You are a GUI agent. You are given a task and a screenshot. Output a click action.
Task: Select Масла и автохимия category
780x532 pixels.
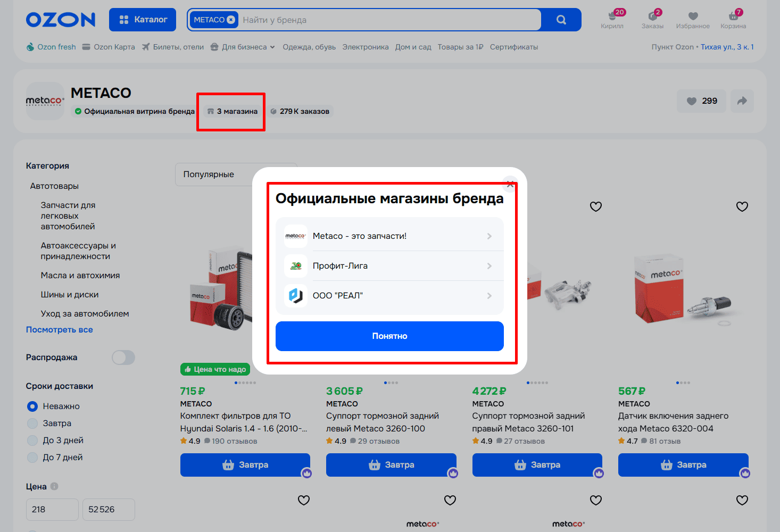[x=80, y=276]
